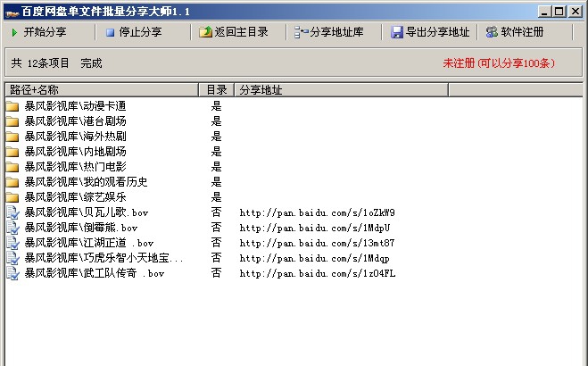Click file icon of 武工队传奇 .bov row
This screenshot has height=366, width=588.
pyautogui.click(x=12, y=273)
